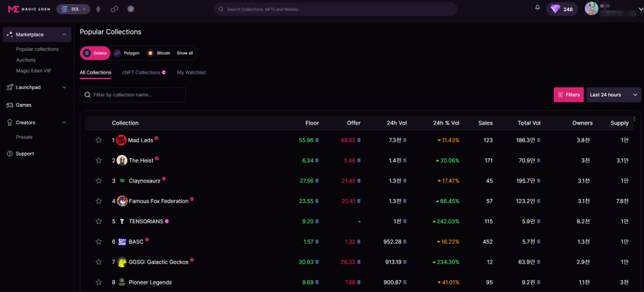Go to Auctions link in sidebar
The height and width of the screenshot is (292, 644).
click(x=26, y=60)
